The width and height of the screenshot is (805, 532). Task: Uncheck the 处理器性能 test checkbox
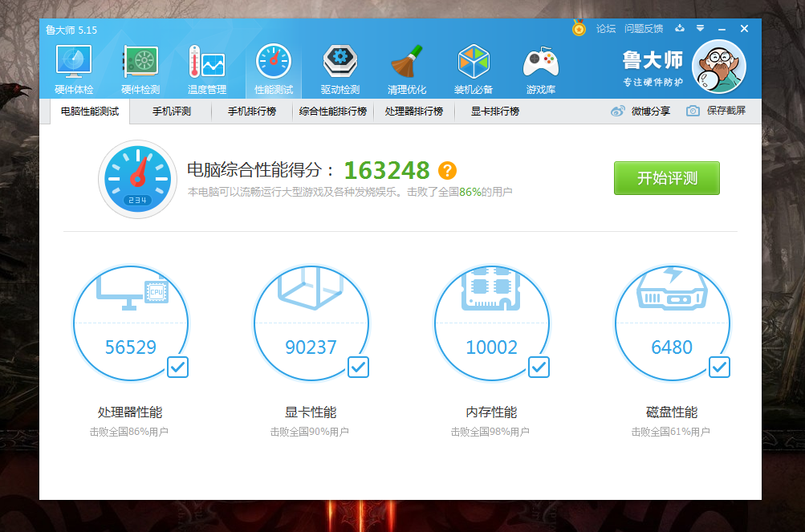[177, 368]
